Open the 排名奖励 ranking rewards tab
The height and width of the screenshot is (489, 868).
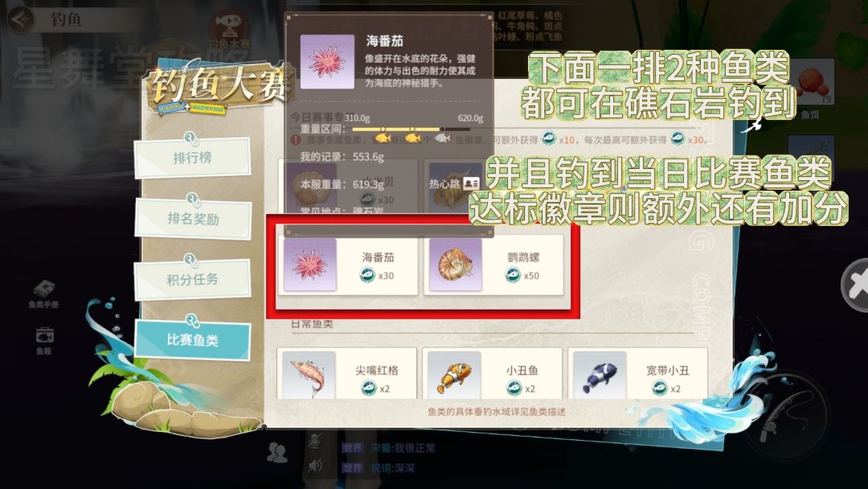tap(193, 218)
